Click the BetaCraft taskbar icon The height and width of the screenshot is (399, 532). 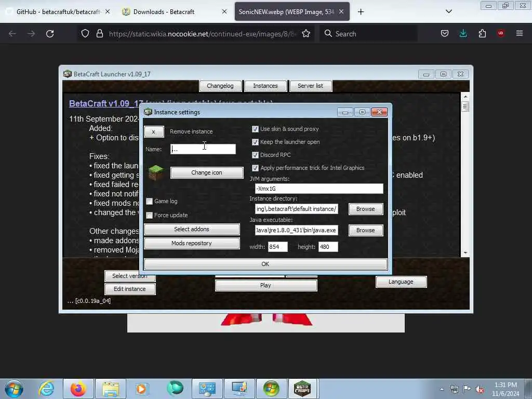[x=302, y=389]
